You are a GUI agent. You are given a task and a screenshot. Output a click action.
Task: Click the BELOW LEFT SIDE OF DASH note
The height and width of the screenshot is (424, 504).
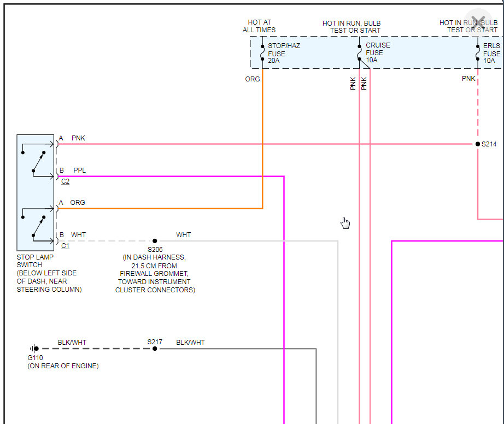49,281
